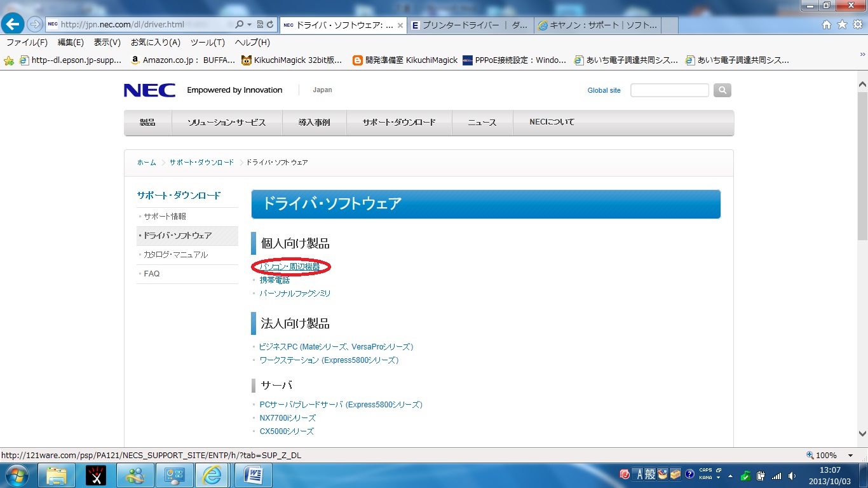The image size is (868, 488).
Task: Switch to the プリンタードライバー tab
Action: click(470, 25)
